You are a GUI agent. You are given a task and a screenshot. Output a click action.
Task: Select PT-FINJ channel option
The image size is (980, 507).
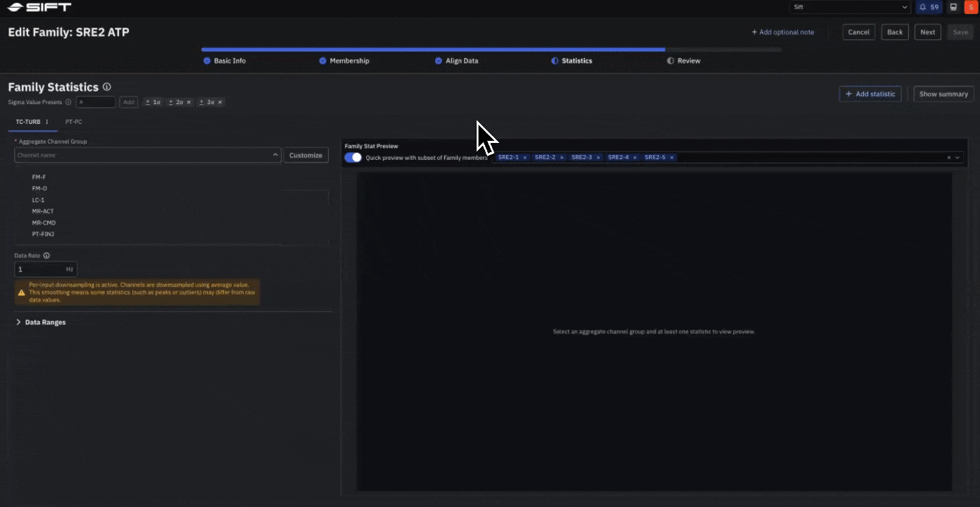click(43, 234)
